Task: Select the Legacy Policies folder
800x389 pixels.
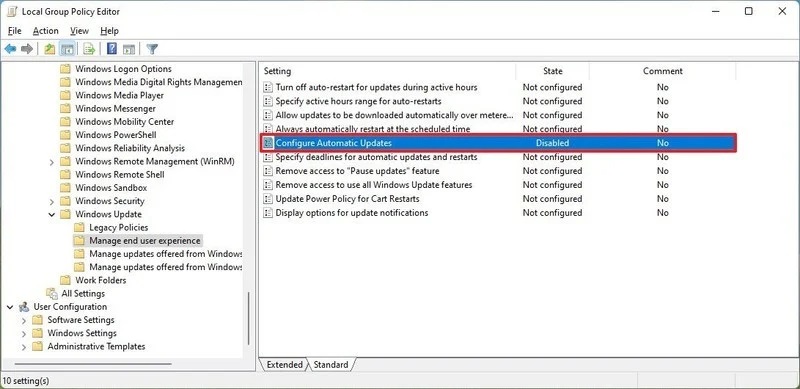Action: coord(118,228)
